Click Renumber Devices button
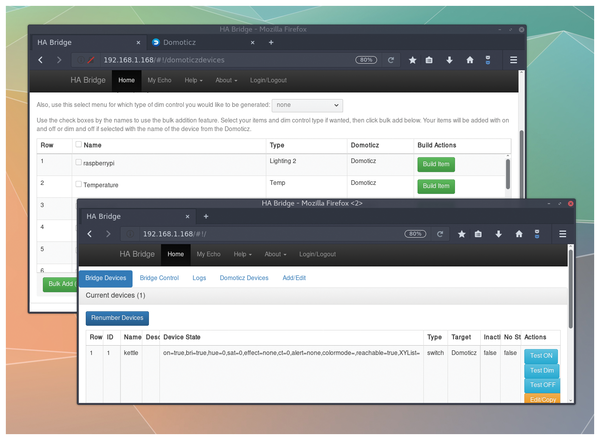600x440 pixels. (117, 318)
